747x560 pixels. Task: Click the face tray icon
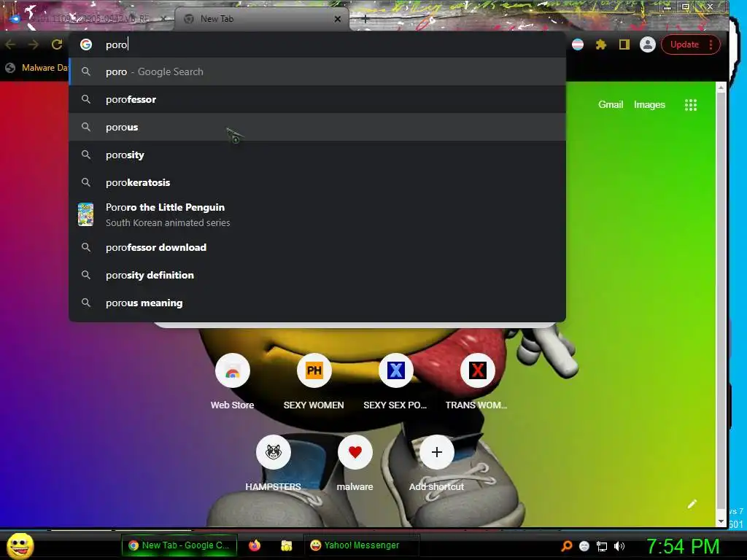(584, 546)
